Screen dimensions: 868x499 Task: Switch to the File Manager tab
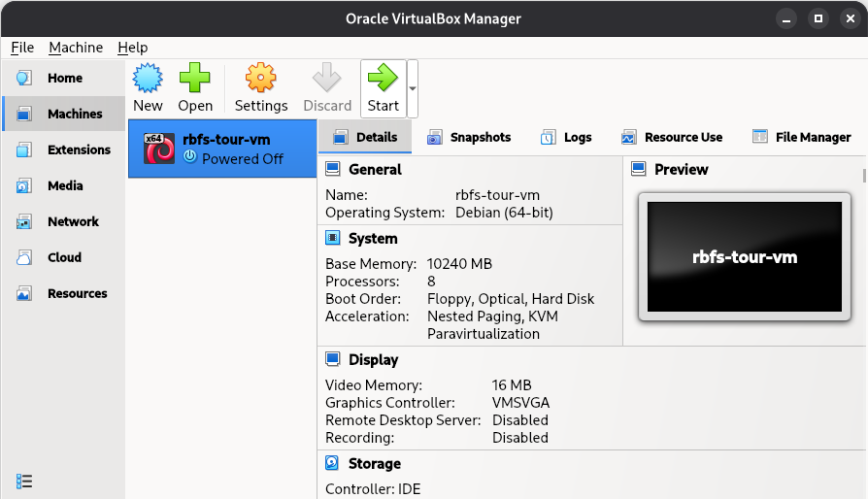pyautogui.click(x=802, y=137)
